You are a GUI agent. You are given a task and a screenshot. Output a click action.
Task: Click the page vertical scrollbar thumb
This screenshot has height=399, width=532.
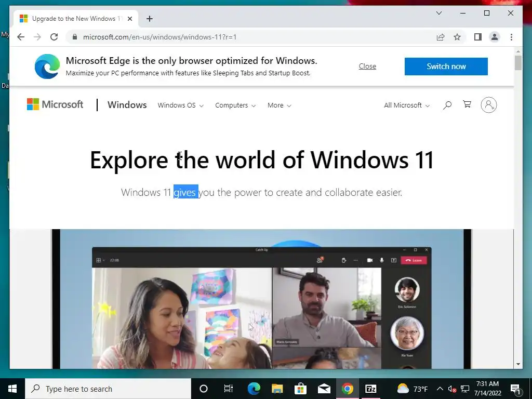click(x=518, y=63)
